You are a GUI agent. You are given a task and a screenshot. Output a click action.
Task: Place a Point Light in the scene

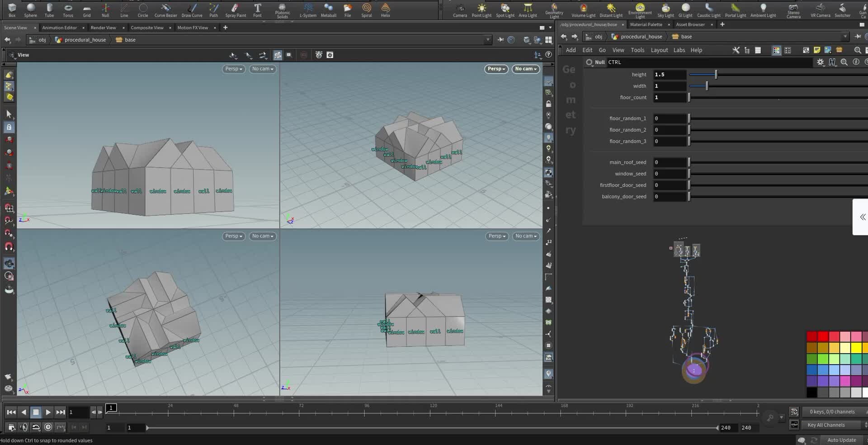pos(481,10)
